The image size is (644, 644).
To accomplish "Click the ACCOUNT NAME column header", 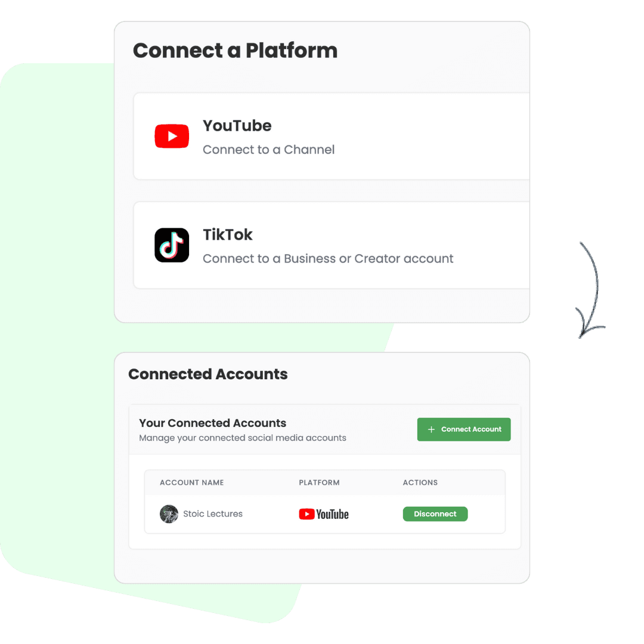I will click(192, 482).
